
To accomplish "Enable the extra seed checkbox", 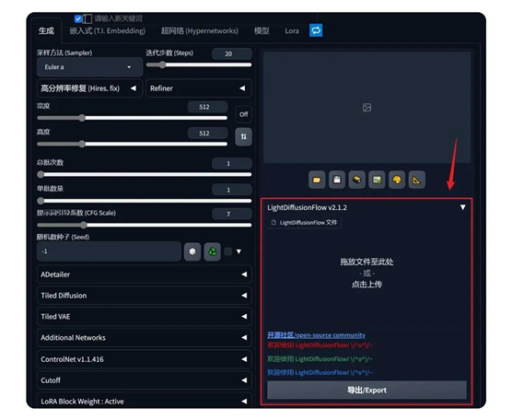I will [228, 251].
